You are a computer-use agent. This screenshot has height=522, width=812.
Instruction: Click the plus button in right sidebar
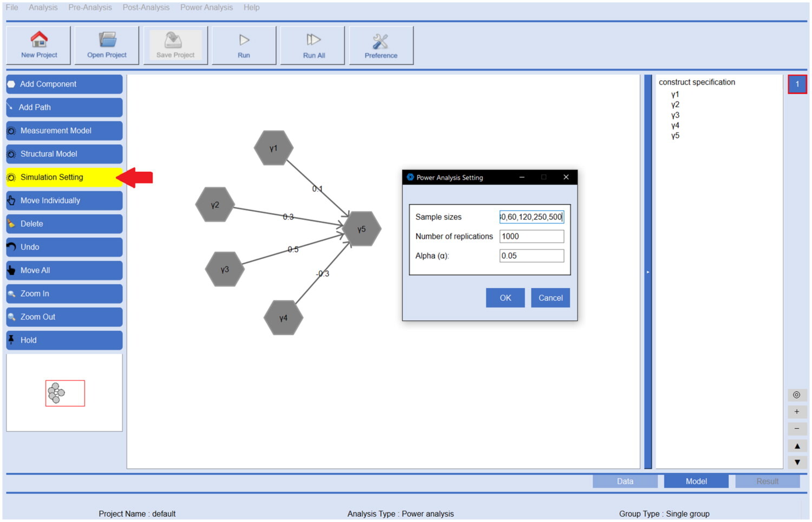tap(797, 412)
